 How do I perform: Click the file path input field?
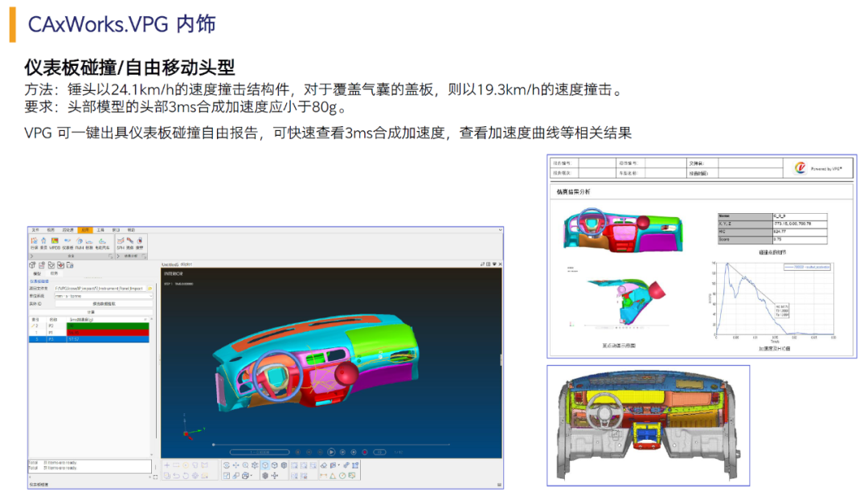click(x=100, y=289)
